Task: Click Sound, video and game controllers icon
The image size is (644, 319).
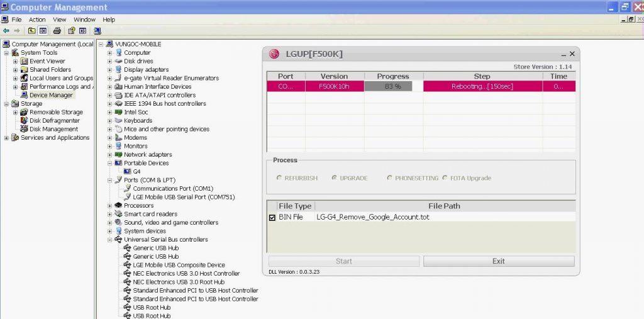Action: [x=119, y=222]
